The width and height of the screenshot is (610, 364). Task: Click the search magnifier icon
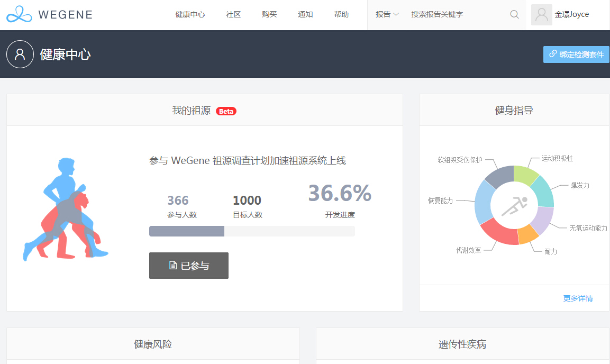[x=514, y=14]
